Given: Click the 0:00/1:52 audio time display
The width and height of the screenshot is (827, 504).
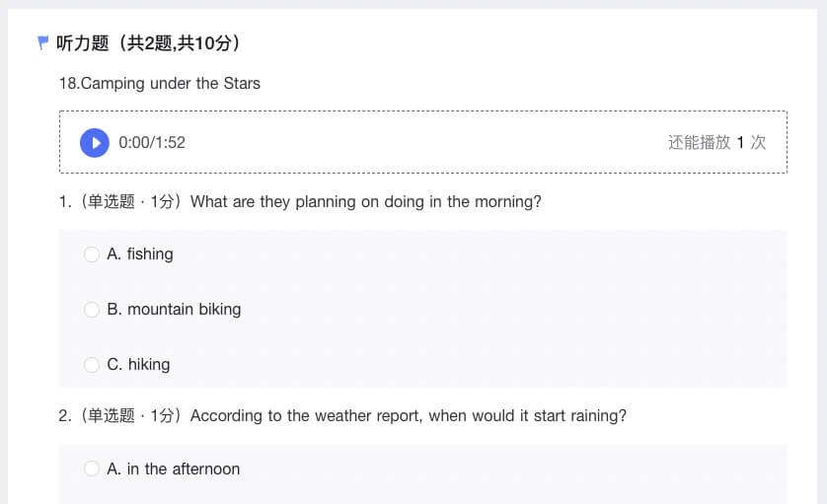Looking at the screenshot, I should [x=152, y=143].
